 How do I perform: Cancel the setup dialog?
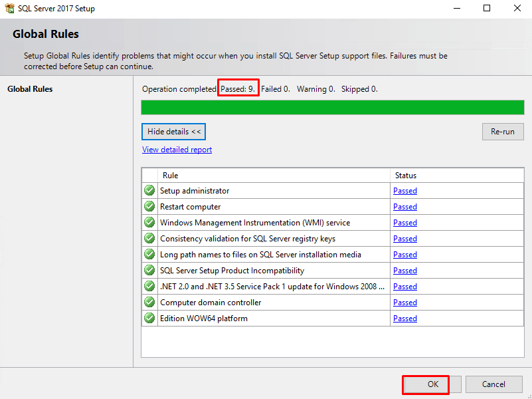coord(493,384)
